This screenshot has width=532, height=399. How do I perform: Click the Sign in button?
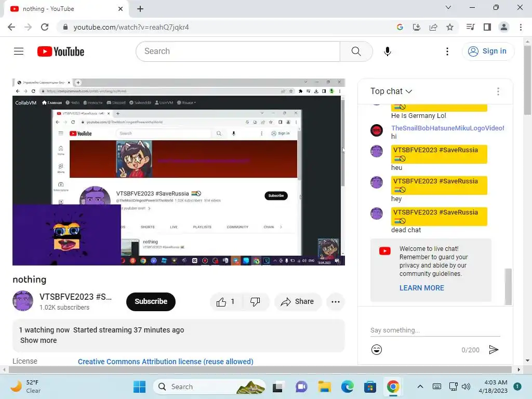(x=488, y=51)
